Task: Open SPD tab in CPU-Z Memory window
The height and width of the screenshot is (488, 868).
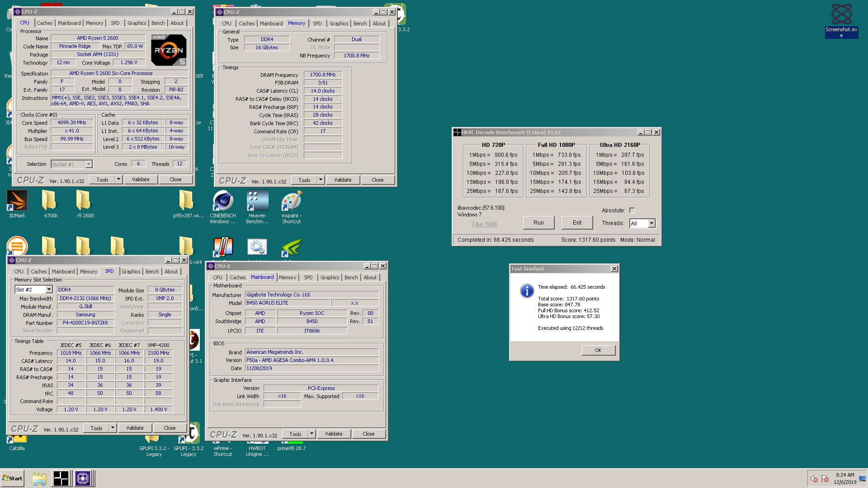Action: pos(317,23)
